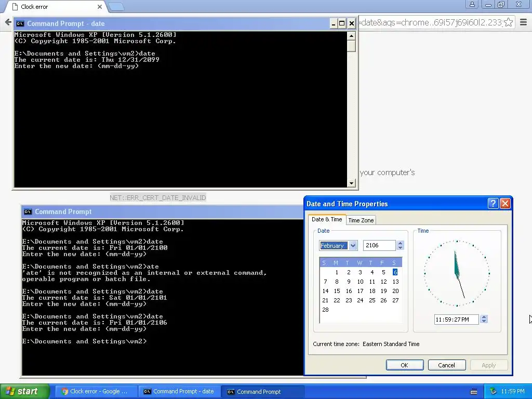Switch to Command Prompt - date taskbar item

click(179, 392)
